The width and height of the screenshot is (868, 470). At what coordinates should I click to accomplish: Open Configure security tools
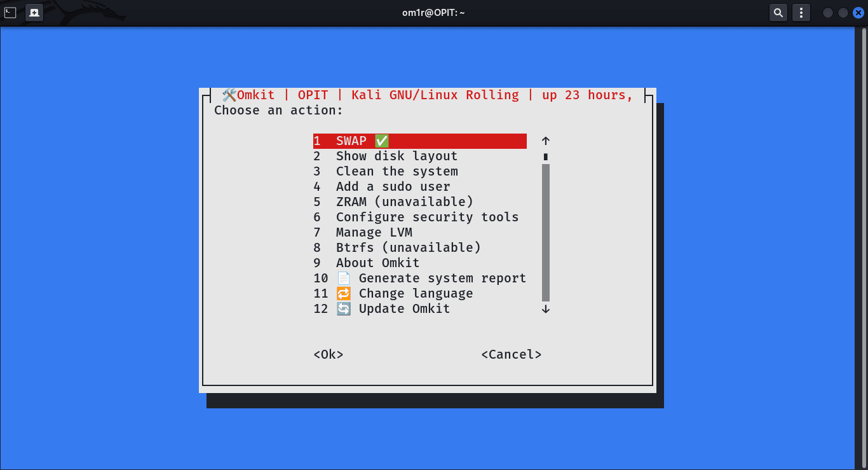420,217
